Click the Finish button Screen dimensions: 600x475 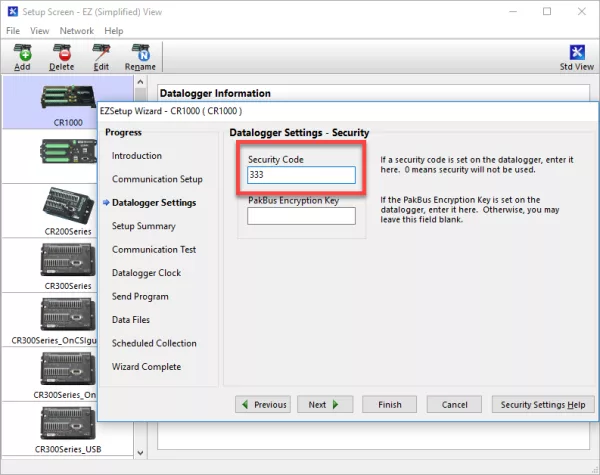pos(390,405)
